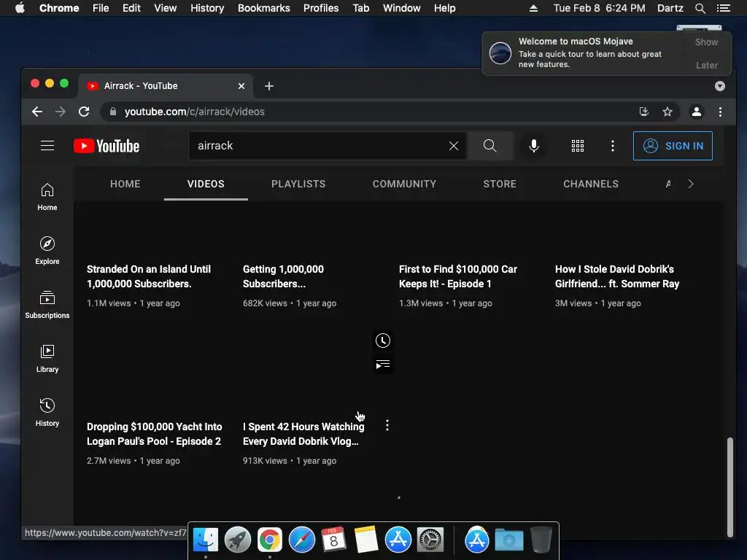
Task: Click the site lock icon in the address bar
Action: tap(113, 112)
